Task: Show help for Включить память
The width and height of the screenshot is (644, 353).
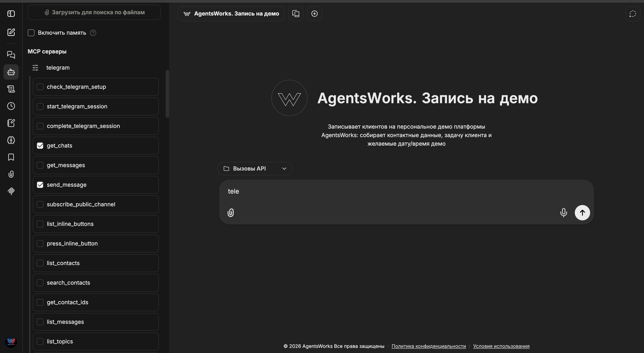Action: [x=93, y=33]
